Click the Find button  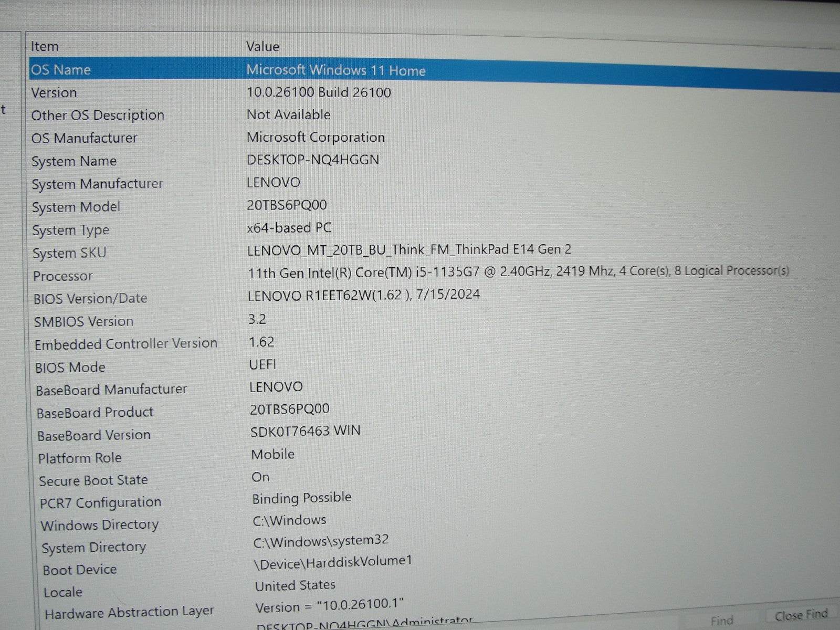(722, 619)
